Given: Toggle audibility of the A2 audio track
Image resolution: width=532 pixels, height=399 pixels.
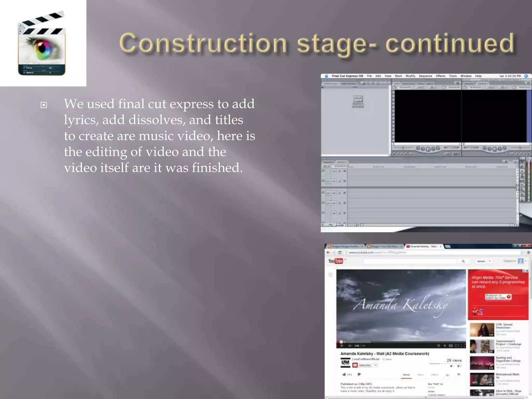Looking at the screenshot, I should tap(323, 203).
